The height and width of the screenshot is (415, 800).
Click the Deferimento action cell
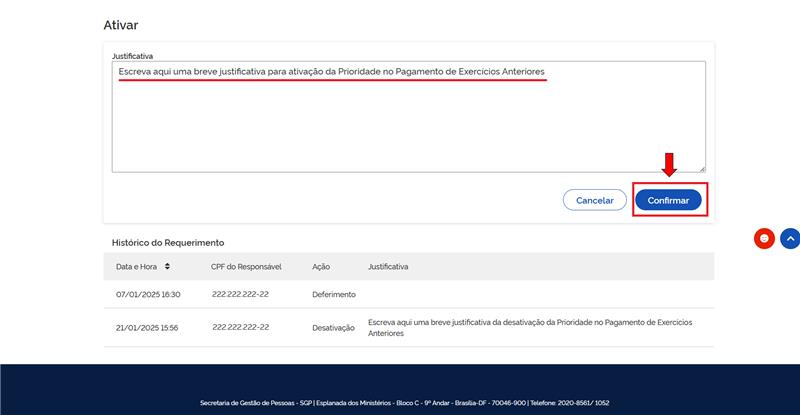[x=333, y=295]
